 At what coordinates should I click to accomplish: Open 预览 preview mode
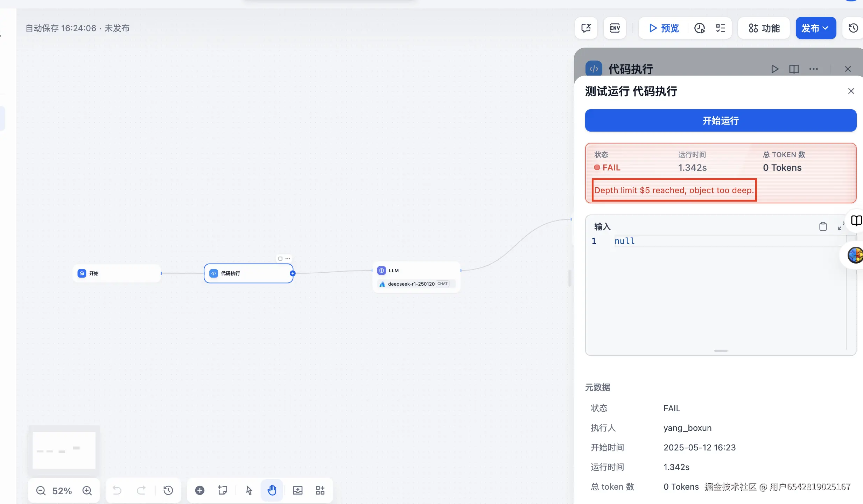point(664,28)
